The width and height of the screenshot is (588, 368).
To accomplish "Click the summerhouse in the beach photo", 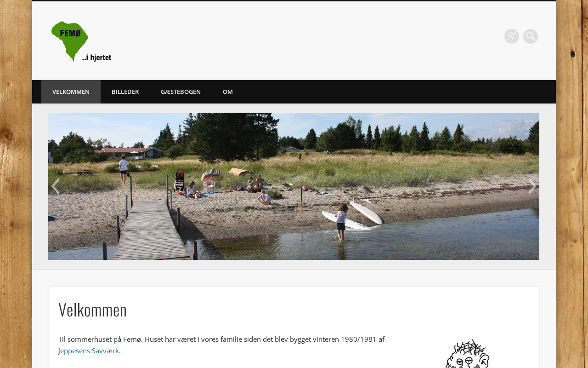I will (129, 152).
